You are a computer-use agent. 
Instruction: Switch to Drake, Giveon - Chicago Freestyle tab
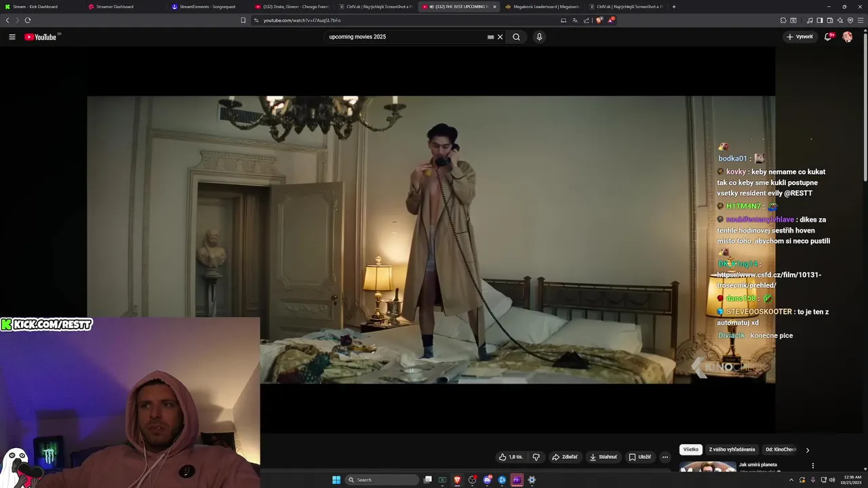click(x=292, y=7)
